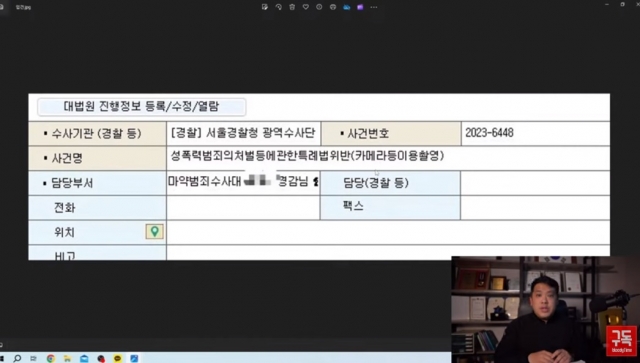
Task: Open the OneDrive cloud icon in toolbar
Action: pyautogui.click(x=347, y=7)
